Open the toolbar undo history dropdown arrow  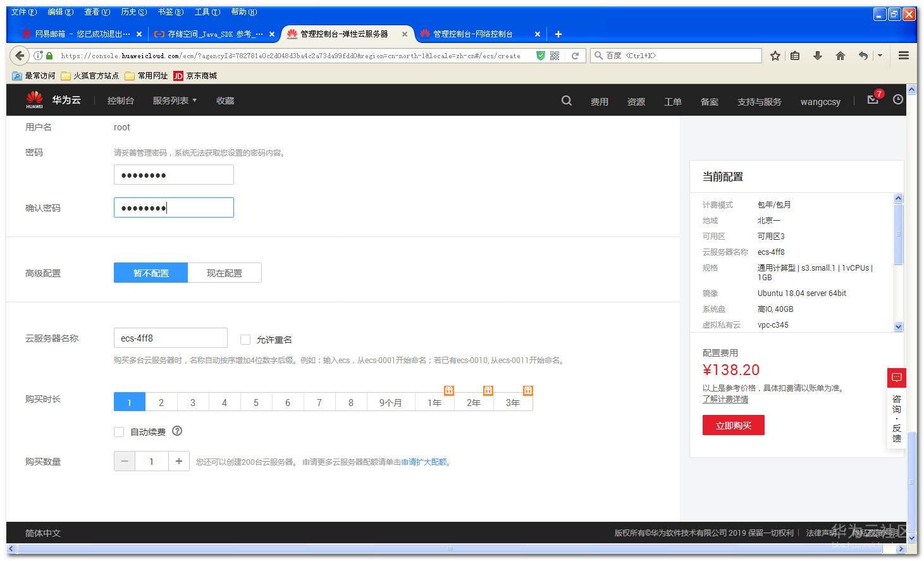(880, 56)
